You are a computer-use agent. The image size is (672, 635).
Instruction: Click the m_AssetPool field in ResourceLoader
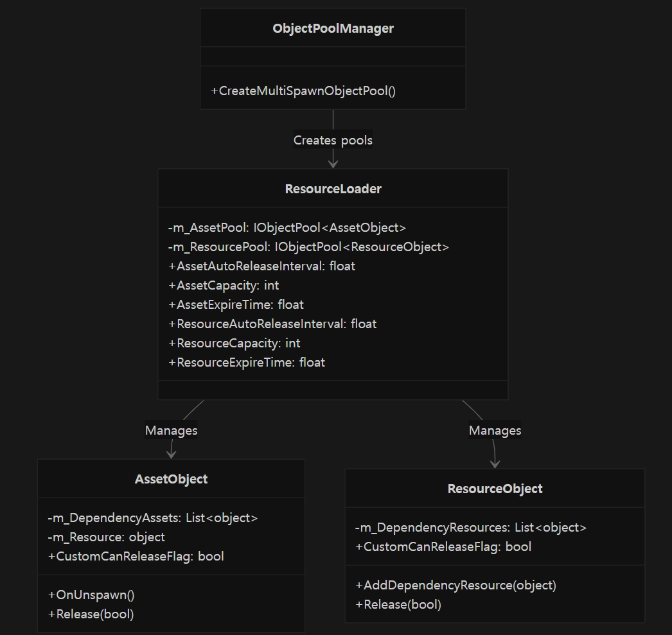(x=287, y=227)
